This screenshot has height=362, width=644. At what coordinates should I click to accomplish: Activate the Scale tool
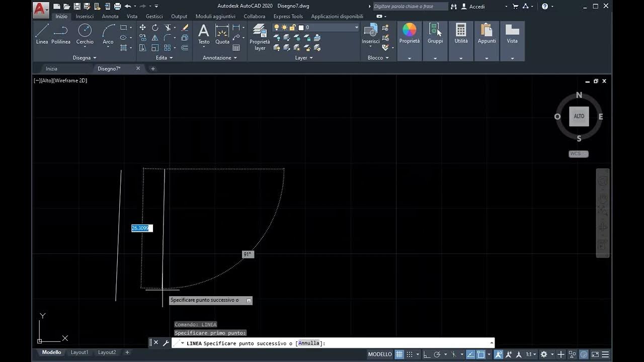coord(155,48)
